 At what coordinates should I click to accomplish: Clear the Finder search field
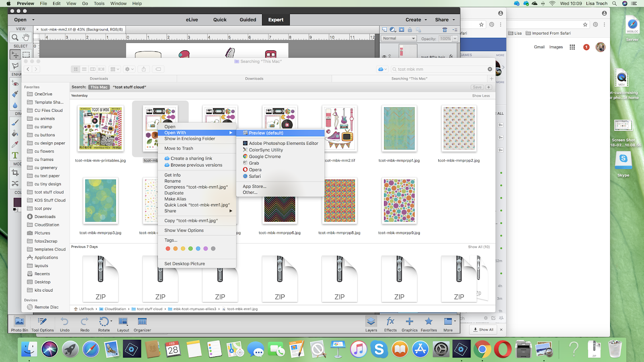point(490,69)
